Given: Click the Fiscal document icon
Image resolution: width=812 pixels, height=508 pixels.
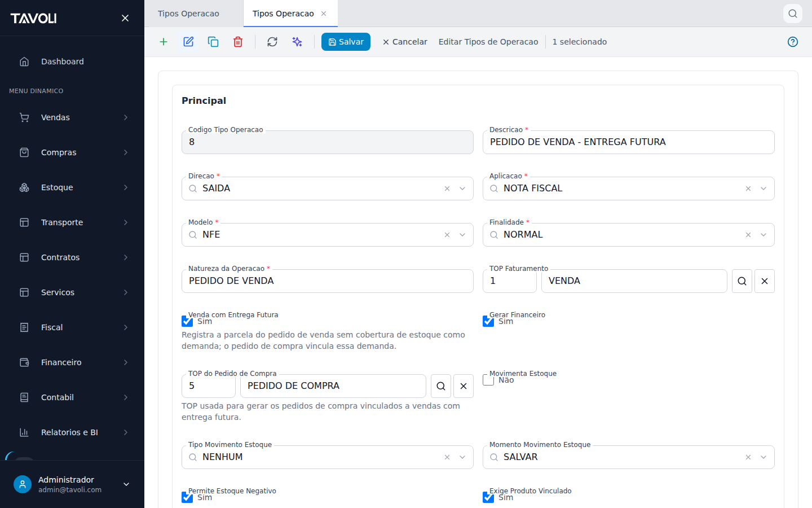Looking at the screenshot, I should [24, 327].
